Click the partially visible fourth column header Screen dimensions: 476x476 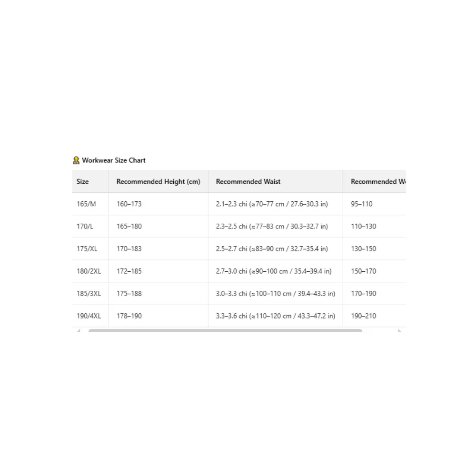(x=378, y=181)
